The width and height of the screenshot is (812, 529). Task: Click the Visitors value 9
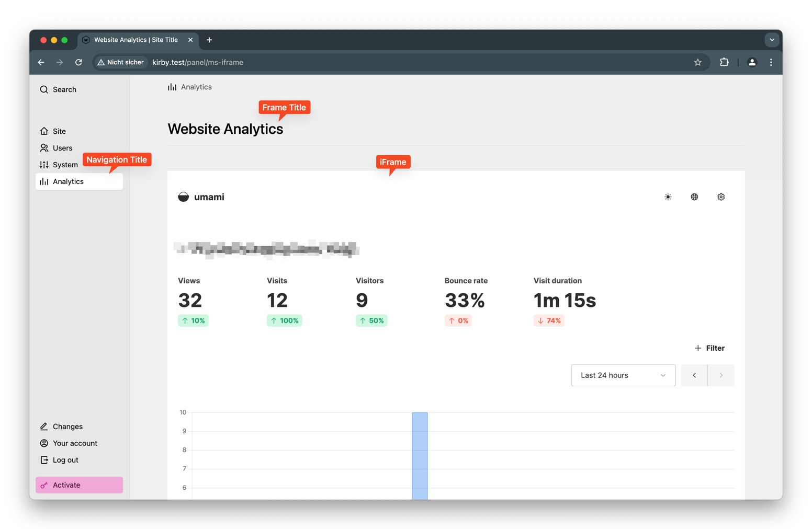(x=362, y=301)
